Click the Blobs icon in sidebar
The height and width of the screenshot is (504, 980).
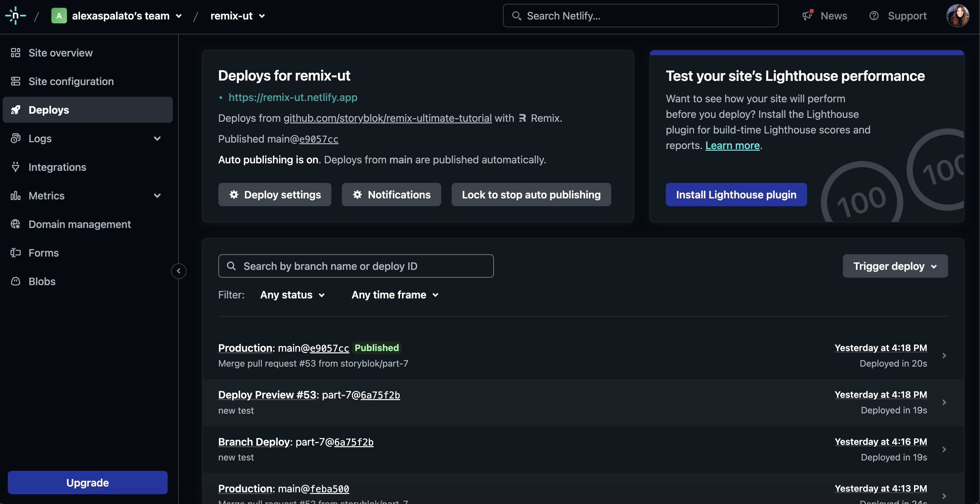pyautogui.click(x=16, y=281)
